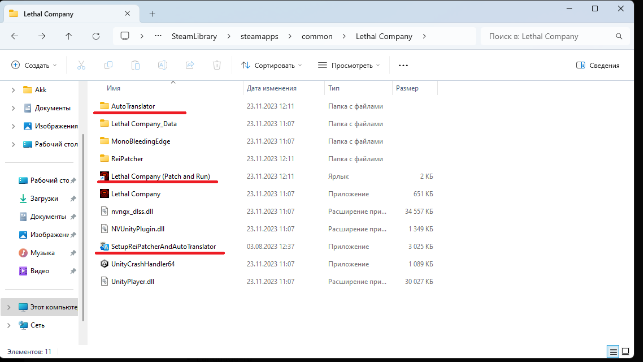
Task: Click the Сеть network icon
Action: click(x=23, y=325)
